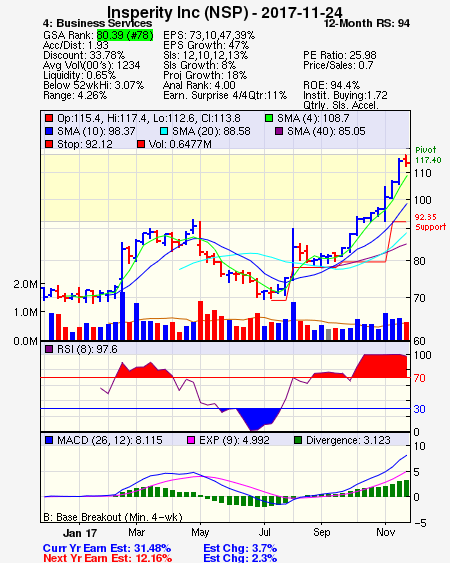Click the Mar x-axis label
The width and height of the screenshot is (450, 563).
click(x=136, y=532)
